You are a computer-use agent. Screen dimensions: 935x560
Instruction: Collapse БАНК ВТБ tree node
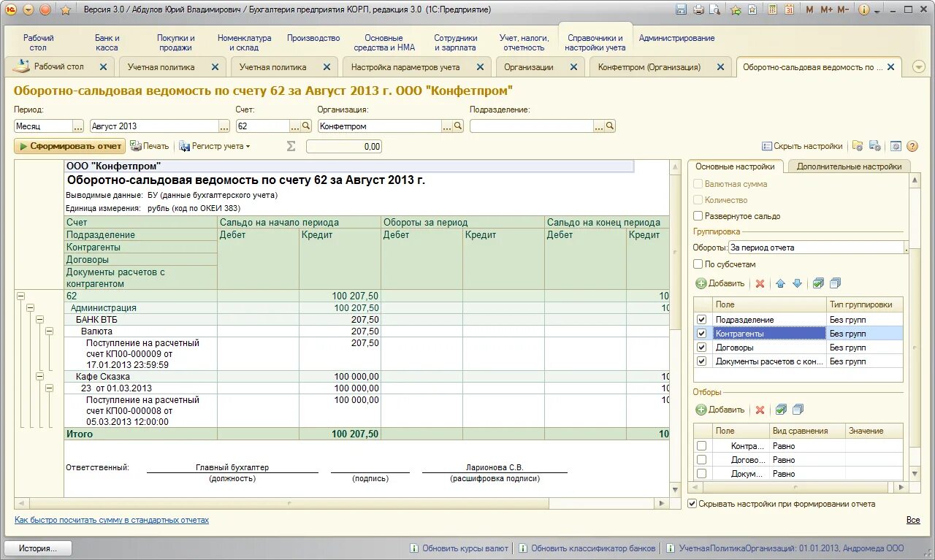39,319
